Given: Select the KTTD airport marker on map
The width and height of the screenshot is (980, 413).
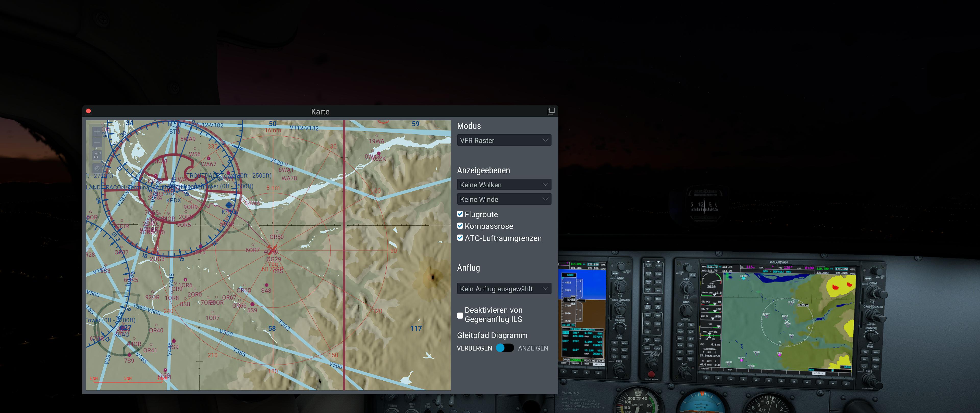Looking at the screenshot, I should 229,205.
